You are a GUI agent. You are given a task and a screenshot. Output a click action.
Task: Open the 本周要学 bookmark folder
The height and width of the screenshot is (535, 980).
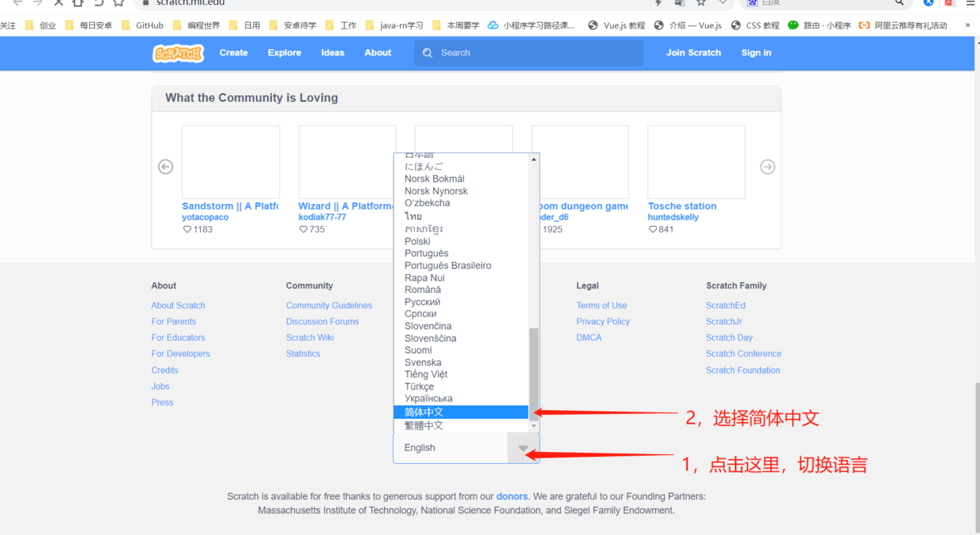(456, 25)
